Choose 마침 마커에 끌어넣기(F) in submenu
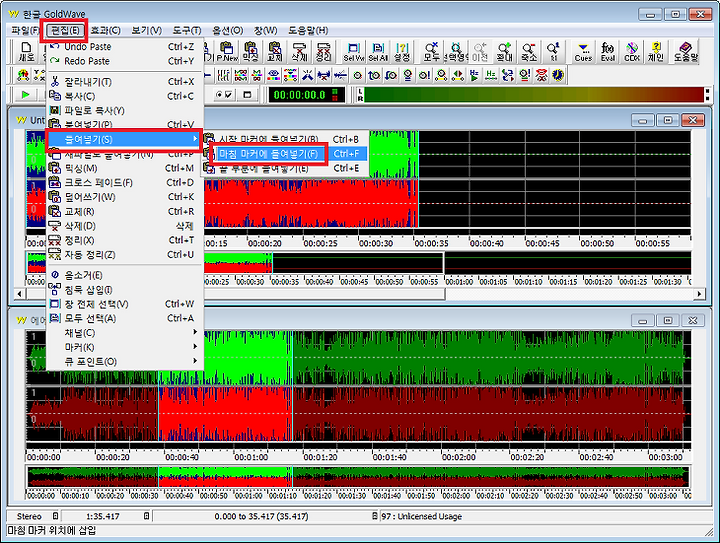 pos(286,154)
